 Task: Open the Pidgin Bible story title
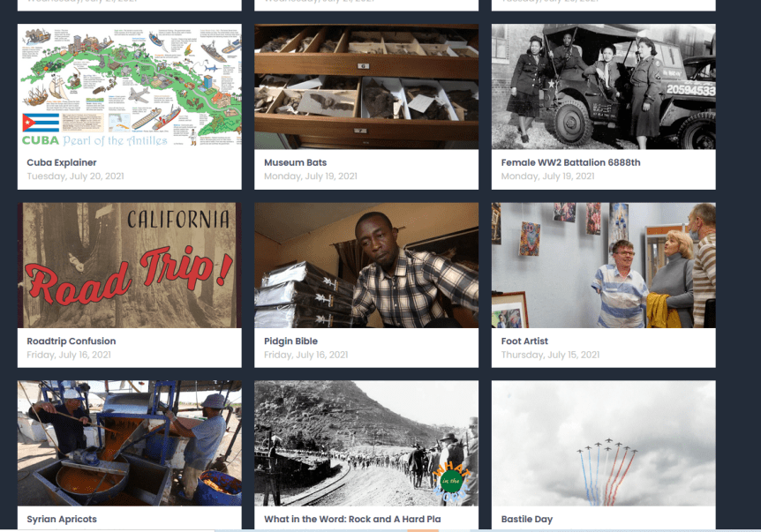[x=290, y=341]
